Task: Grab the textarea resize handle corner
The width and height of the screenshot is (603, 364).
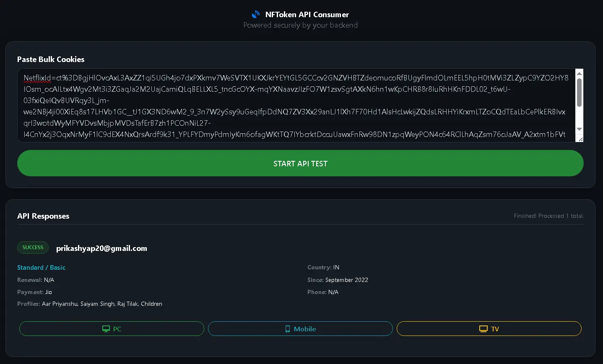Action: coord(580,139)
